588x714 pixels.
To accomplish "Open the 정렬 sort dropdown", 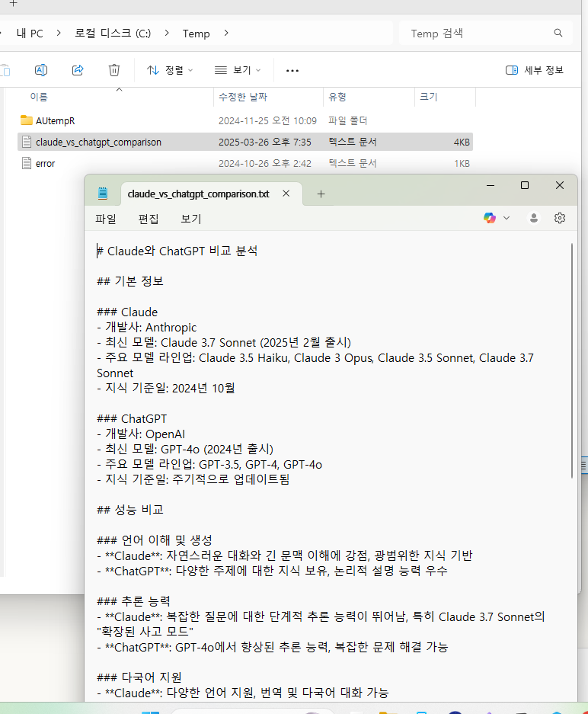I will coord(170,70).
